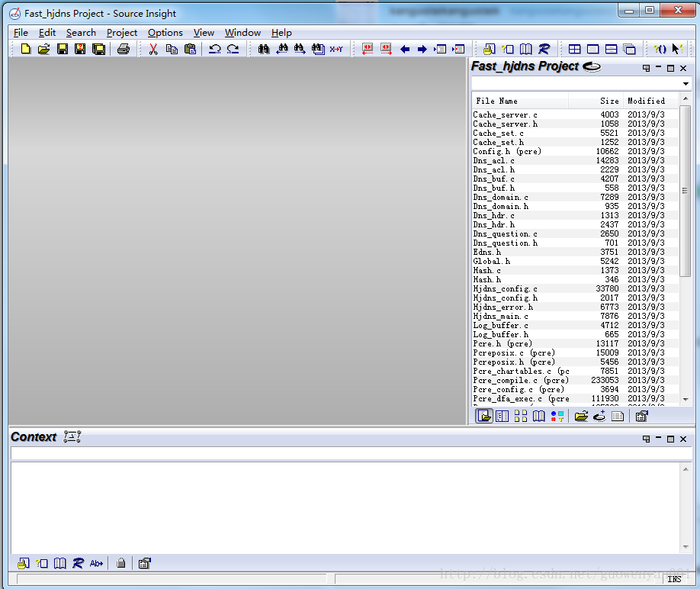
Task: Click the project file list scrollbar down arrow
Action: (x=686, y=400)
